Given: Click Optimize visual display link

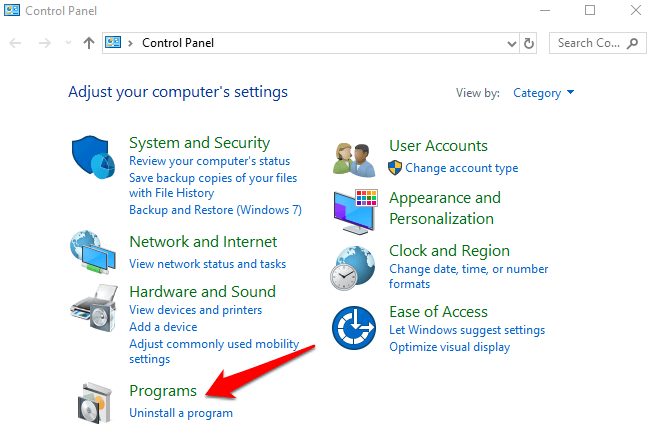Looking at the screenshot, I should click(449, 347).
